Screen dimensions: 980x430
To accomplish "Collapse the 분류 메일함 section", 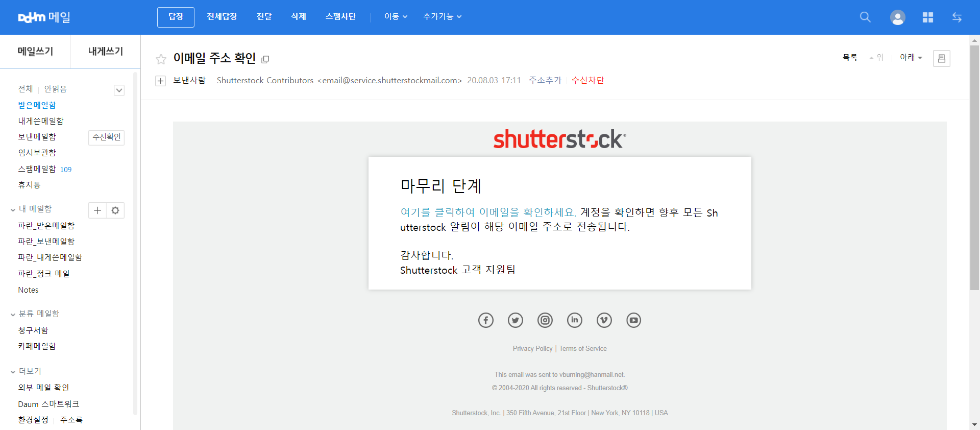I will (13, 314).
